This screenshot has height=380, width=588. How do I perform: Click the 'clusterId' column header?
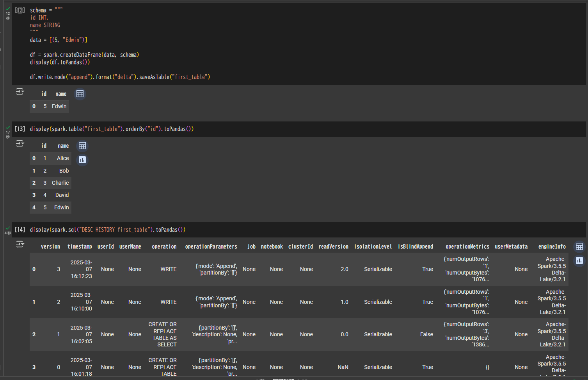[x=300, y=247]
